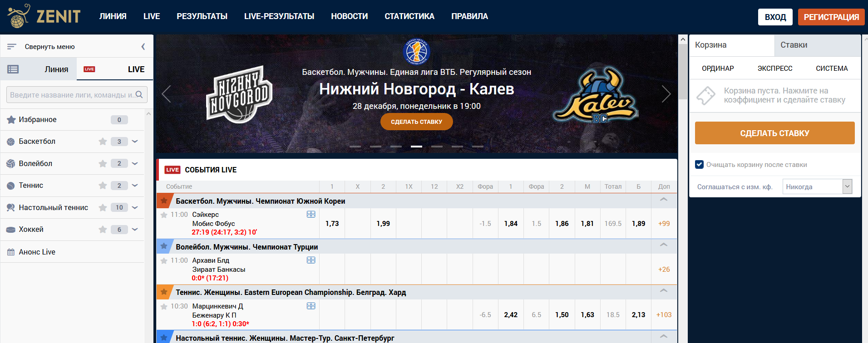Uncheck 'Очищать корзину после ставки' checkbox
868x343 pixels.
[x=699, y=164]
